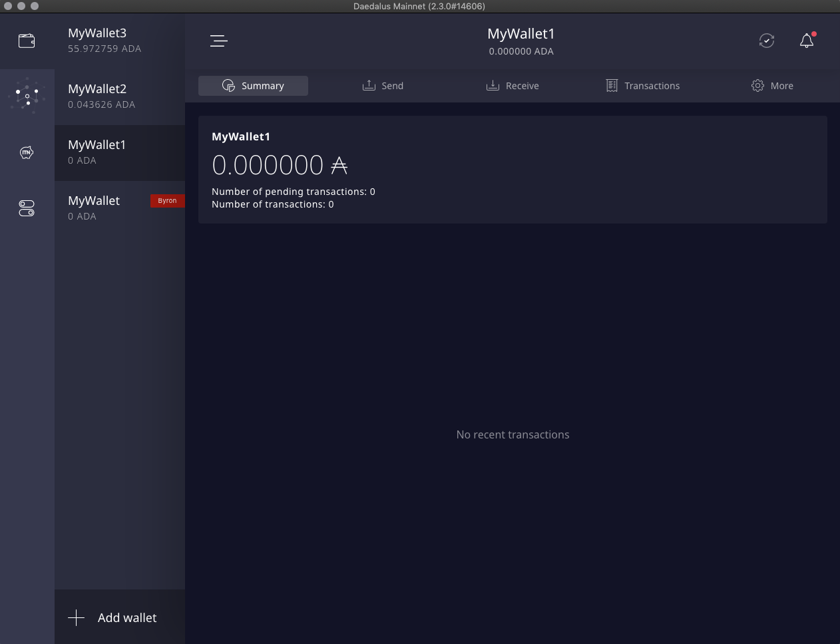Click the 'Number of transactions: 0' line
Viewport: 840px width, 644px height.
point(273,204)
